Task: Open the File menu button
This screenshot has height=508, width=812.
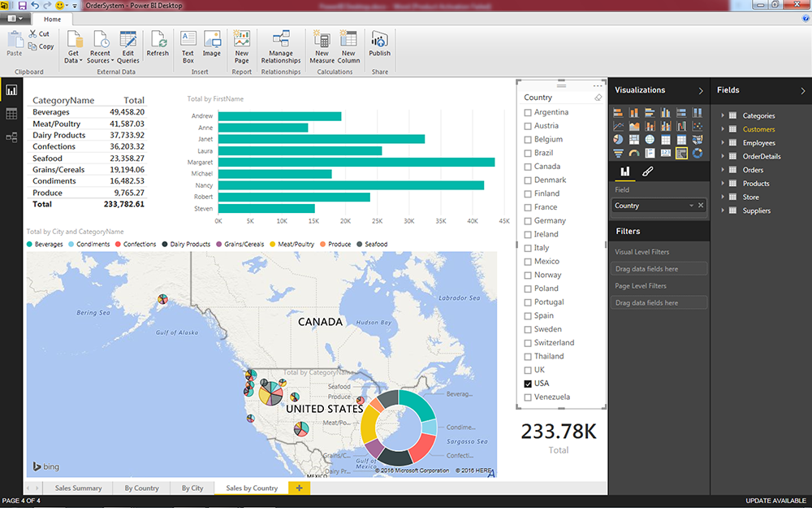Action: (15, 19)
